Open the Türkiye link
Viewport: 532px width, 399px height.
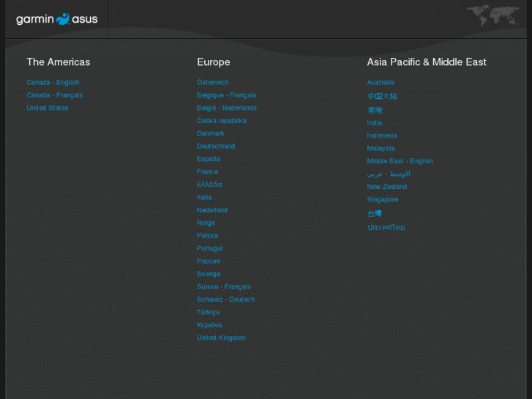point(209,312)
